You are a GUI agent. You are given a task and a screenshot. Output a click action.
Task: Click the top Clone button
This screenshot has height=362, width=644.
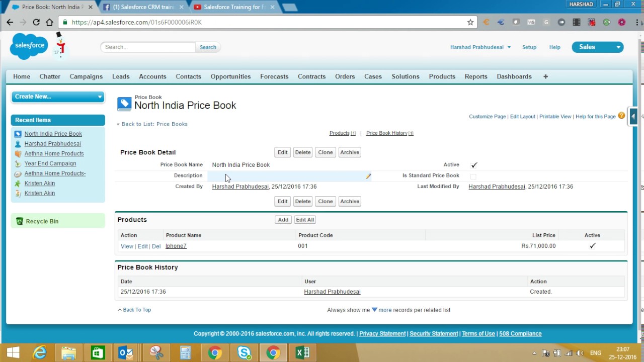point(326,152)
